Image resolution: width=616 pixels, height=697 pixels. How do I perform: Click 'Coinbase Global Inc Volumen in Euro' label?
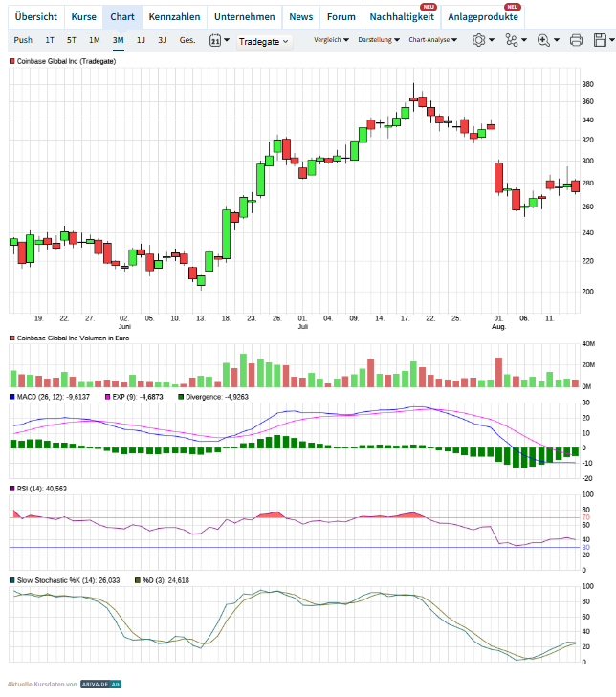tap(73, 338)
